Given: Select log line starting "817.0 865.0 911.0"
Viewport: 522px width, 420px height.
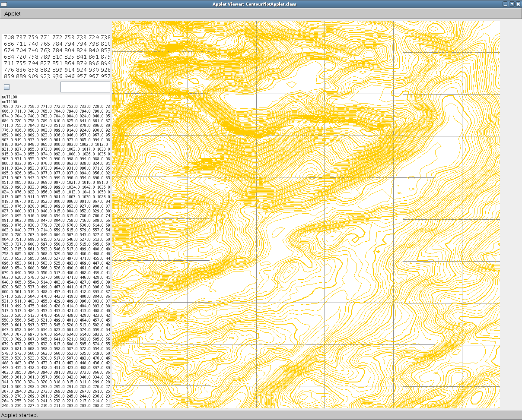Looking at the screenshot, I should pos(56,196).
